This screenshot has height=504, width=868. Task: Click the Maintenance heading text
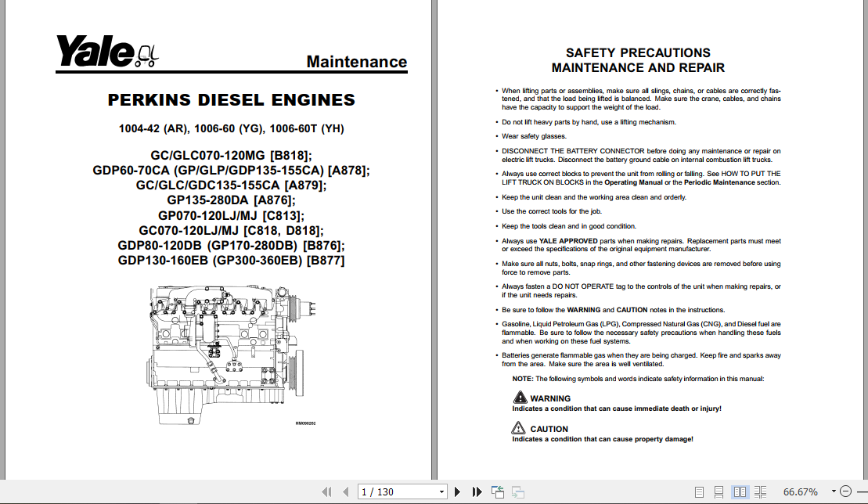(x=356, y=61)
